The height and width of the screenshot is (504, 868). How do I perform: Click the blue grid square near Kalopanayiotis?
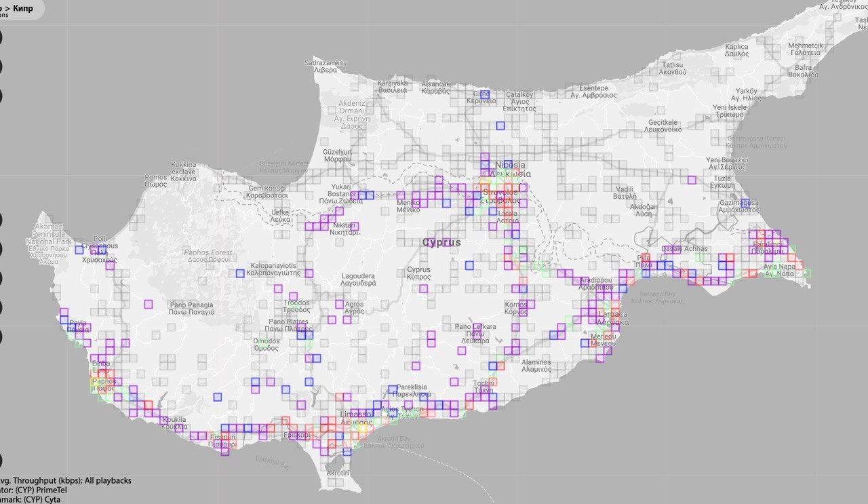pyautogui.click(x=239, y=273)
